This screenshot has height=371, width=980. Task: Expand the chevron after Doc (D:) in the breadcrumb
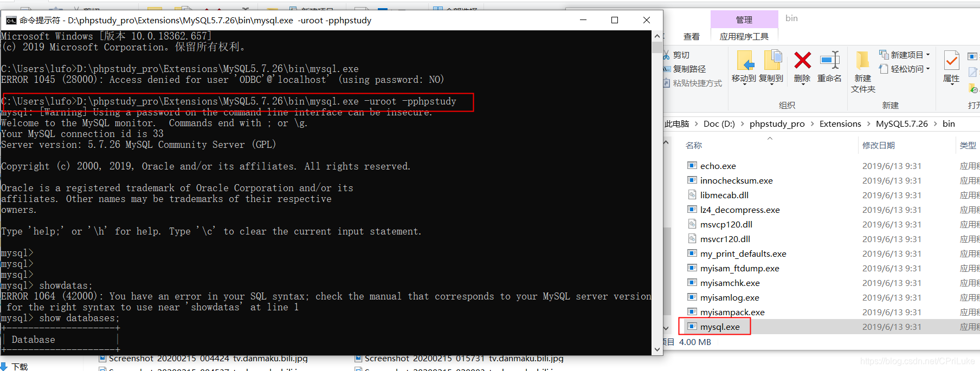[742, 123]
